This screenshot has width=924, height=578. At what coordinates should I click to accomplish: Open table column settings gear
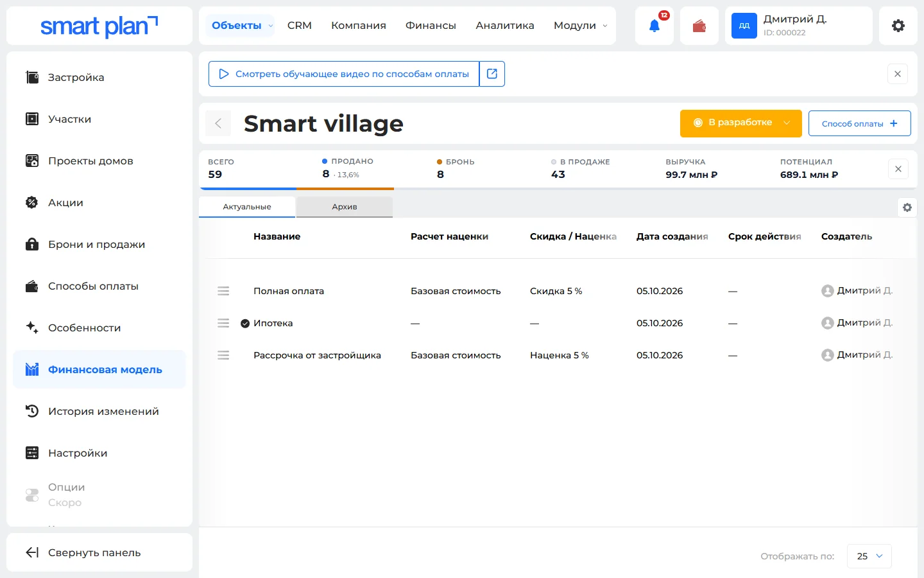907,207
